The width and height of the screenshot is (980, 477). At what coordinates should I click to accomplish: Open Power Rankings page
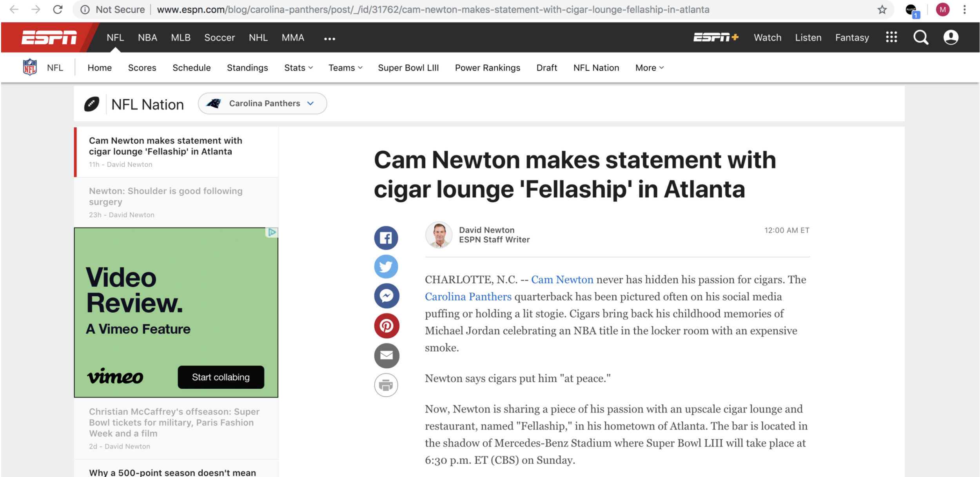[488, 68]
